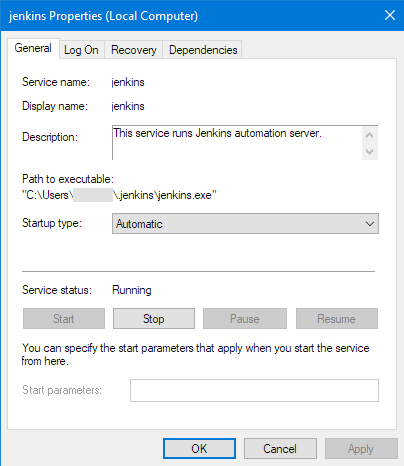Click the 'Service name:' label

(x=56, y=82)
